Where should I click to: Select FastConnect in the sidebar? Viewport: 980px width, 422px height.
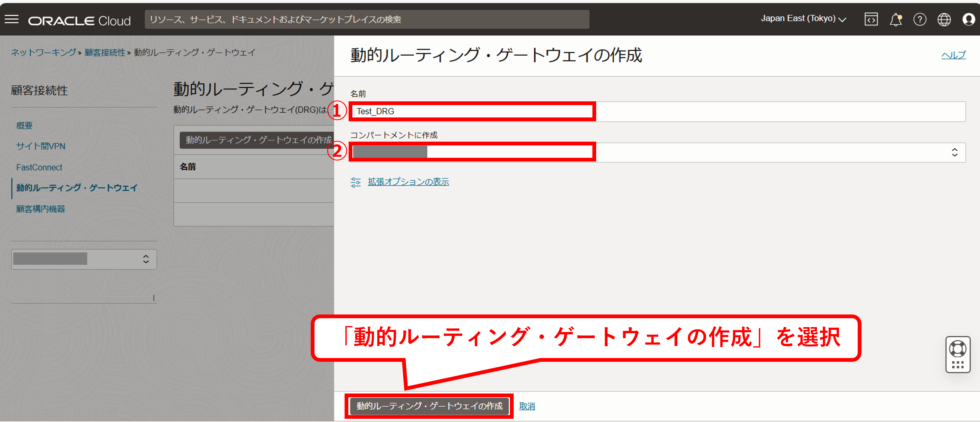tap(39, 167)
